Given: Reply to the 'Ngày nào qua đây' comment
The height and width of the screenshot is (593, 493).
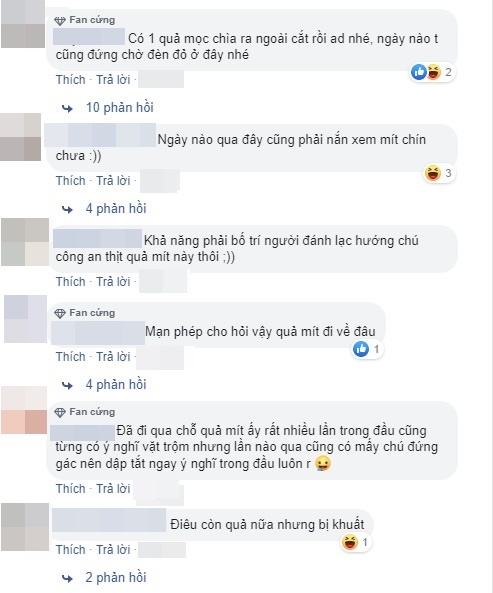Looking at the screenshot, I should [x=113, y=181].
